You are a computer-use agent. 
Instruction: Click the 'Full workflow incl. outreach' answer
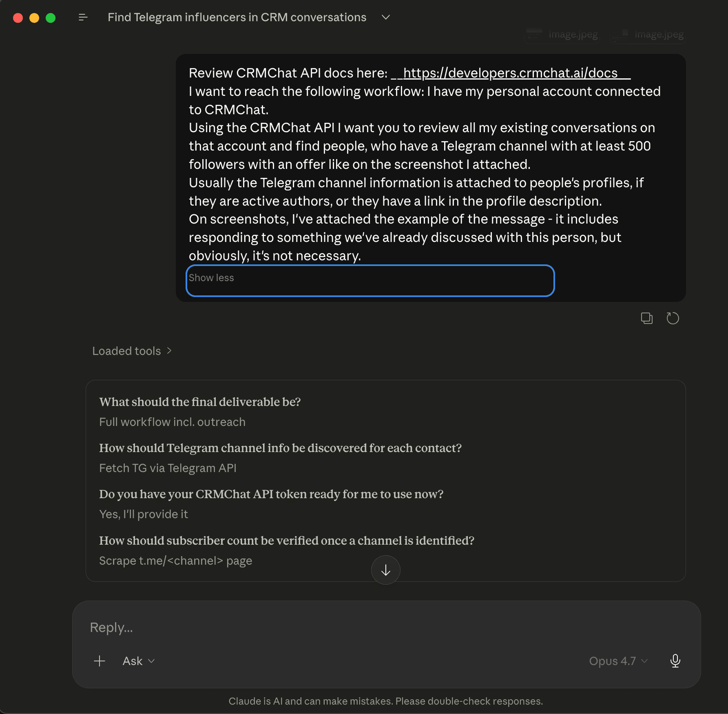(x=172, y=422)
